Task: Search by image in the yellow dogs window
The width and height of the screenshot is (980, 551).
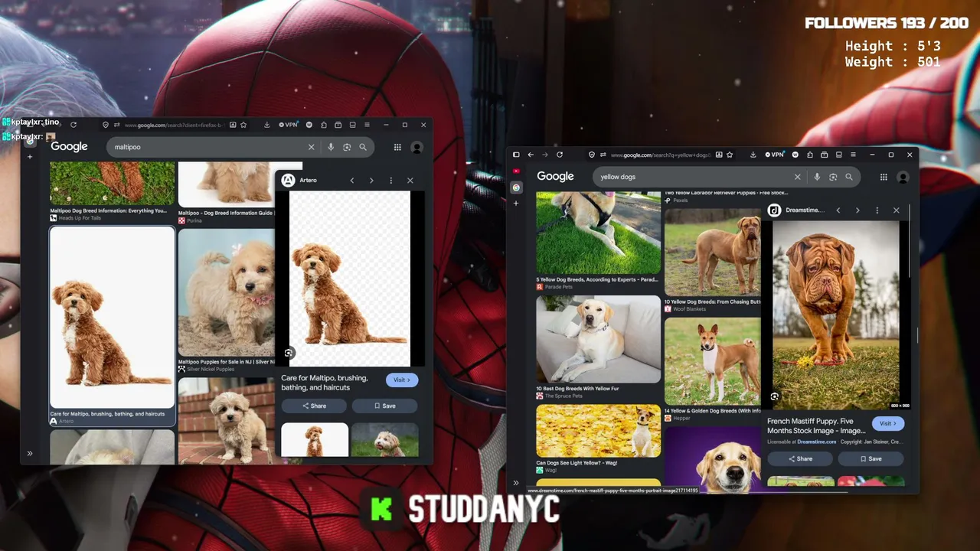Action: (x=833, y=177)
